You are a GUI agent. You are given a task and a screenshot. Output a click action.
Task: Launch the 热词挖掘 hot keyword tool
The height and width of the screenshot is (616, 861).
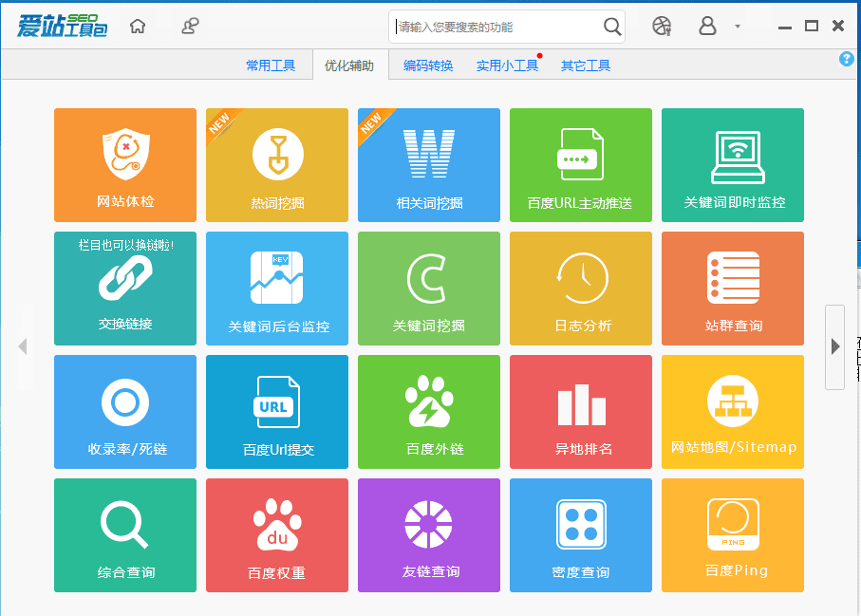click(277, 165)
